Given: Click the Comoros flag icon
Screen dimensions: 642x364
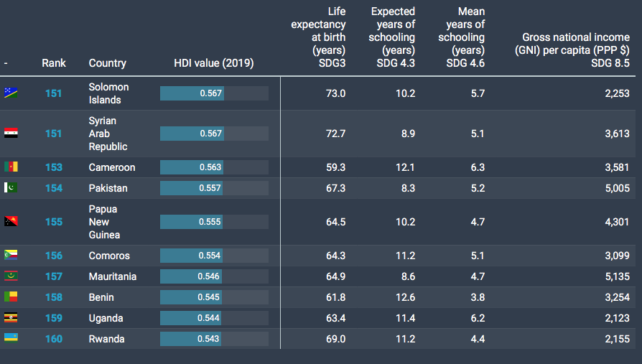Looking at the screenshot, I should (x=11, y=256).
